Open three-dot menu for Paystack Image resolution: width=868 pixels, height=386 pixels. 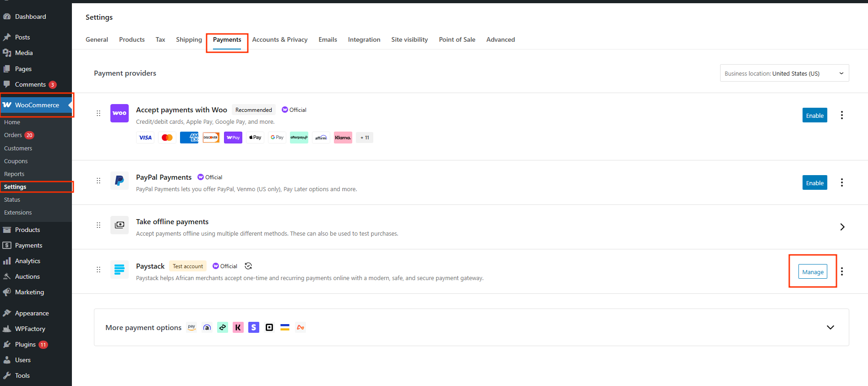coord(842,271)
